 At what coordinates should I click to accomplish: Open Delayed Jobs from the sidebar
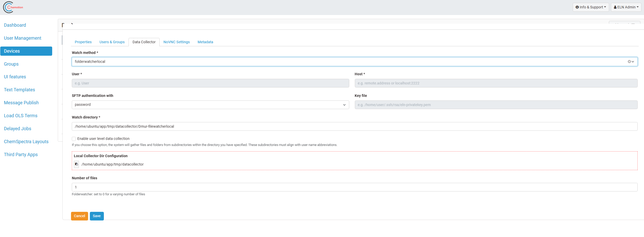17,128
